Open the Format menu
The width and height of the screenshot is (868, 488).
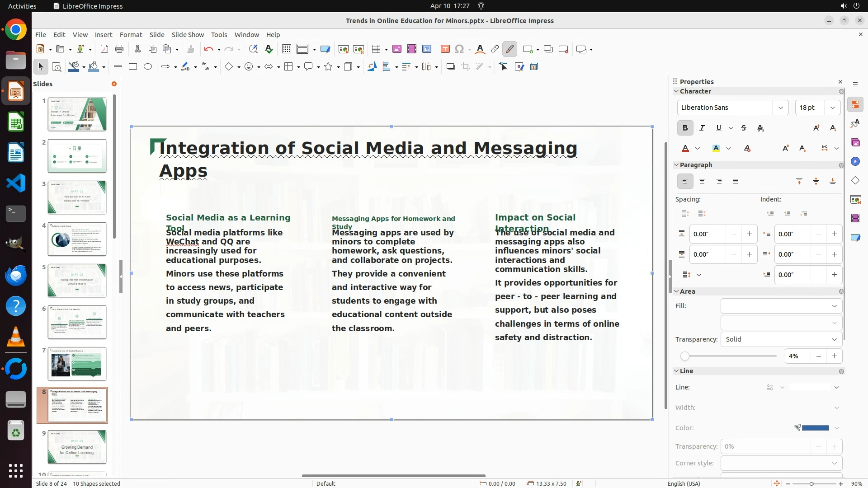(x=131, y=35)
